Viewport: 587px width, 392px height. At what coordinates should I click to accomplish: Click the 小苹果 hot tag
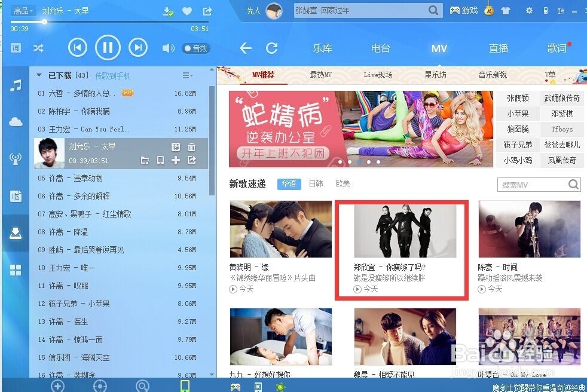tap(518, 114)
